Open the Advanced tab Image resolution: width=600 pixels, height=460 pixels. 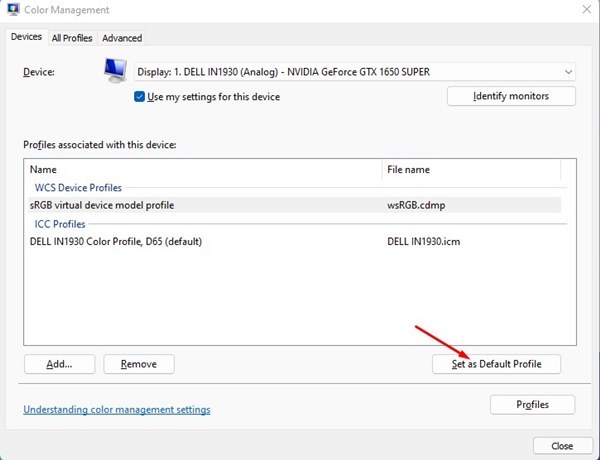point(122,38)
